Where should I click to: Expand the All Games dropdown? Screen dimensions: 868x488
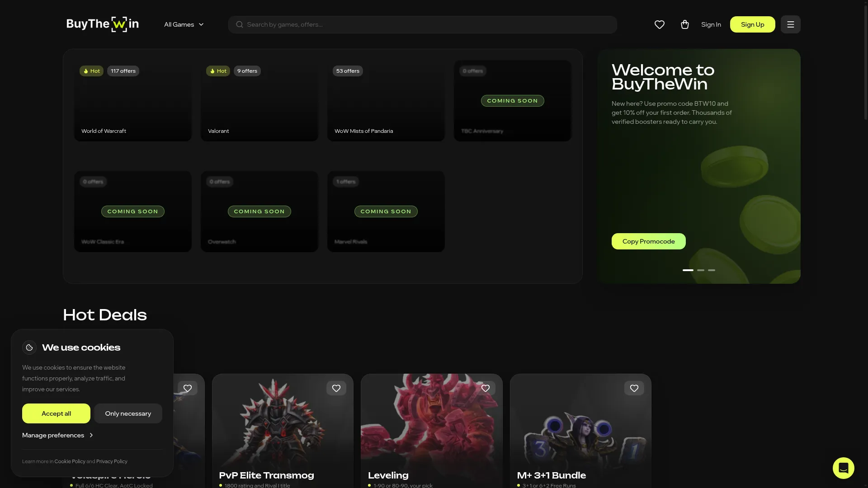pos(184,24)
